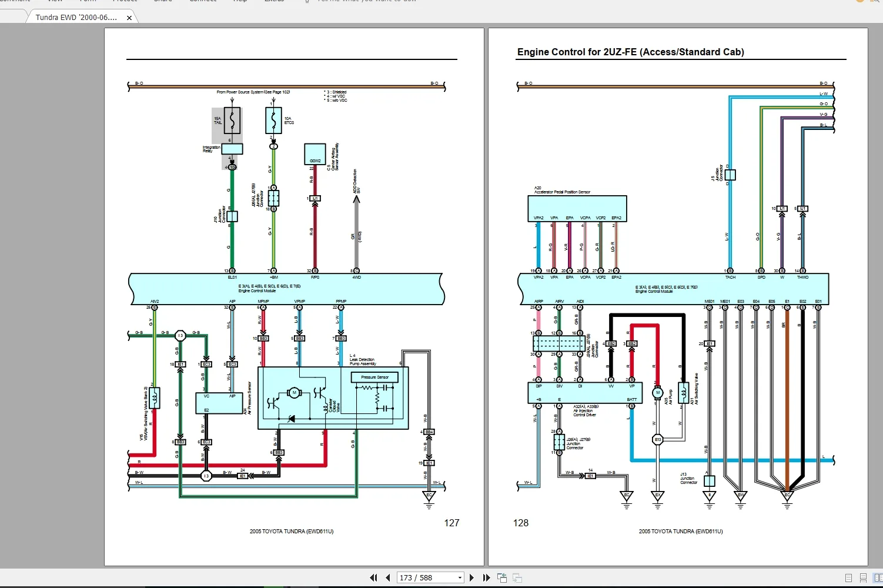The image size is (883, 588).
Task: Click the 'ADD Detection SW' arrow label
Action: [x=356, y=181]
